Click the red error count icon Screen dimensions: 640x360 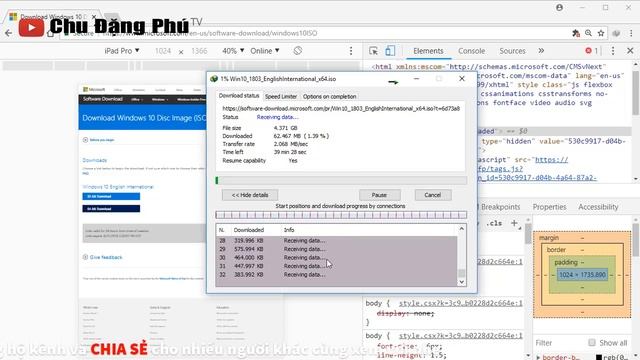click(588, 51)
